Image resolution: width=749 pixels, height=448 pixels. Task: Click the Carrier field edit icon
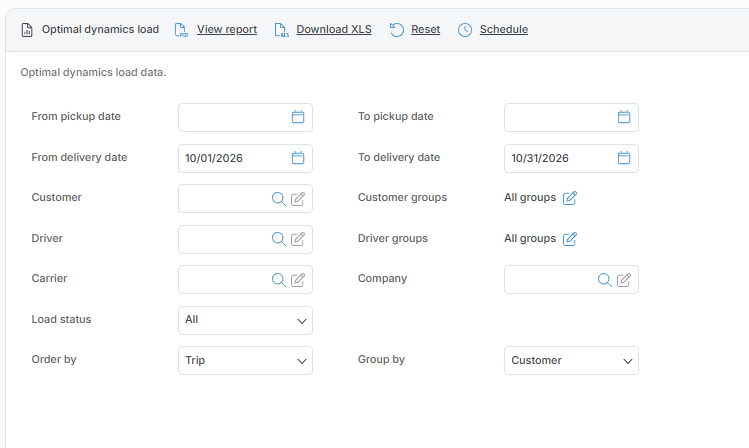click(298, 280)
